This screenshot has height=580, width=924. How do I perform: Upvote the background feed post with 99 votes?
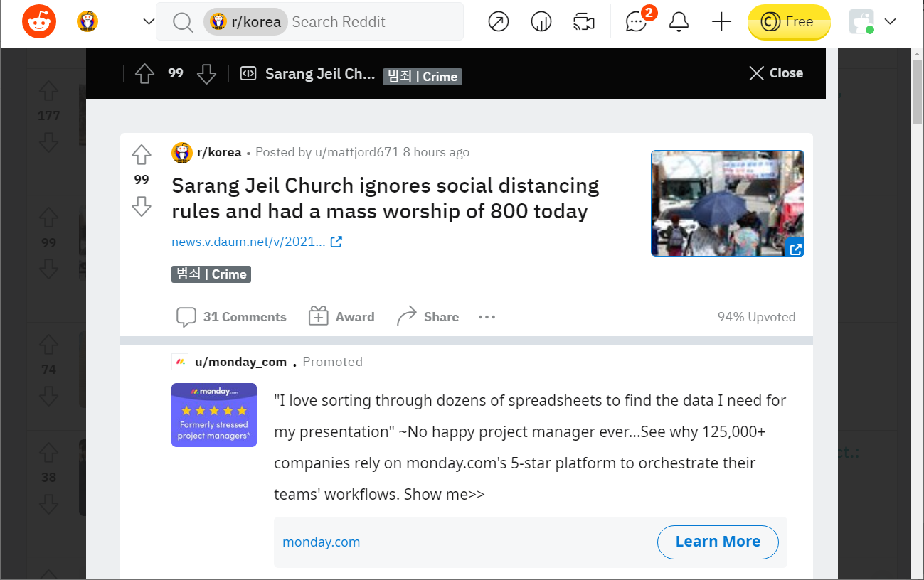point(48,217)
